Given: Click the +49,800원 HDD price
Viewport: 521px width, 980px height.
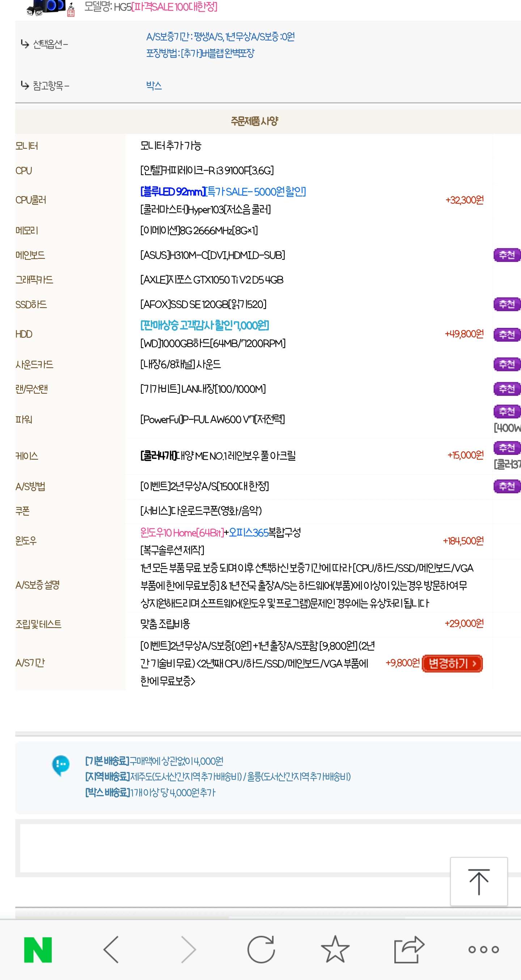Looking at the screenshot, I should pyautogui.click(x=464, y=334).
